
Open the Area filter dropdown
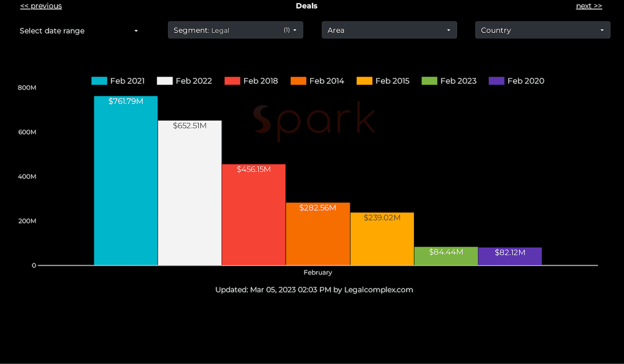[x=389, y=30]
